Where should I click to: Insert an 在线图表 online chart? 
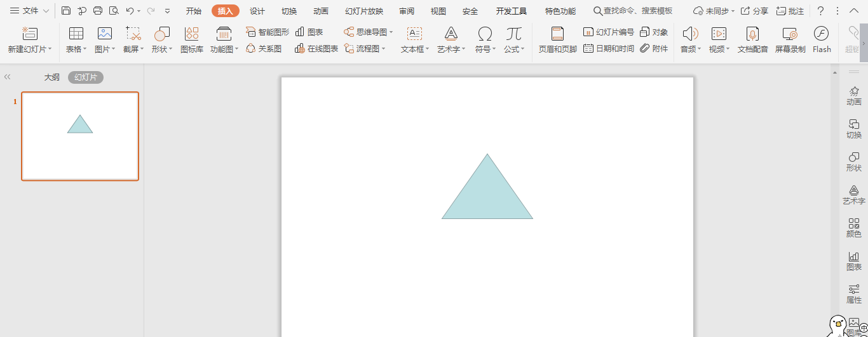[316, 48]
